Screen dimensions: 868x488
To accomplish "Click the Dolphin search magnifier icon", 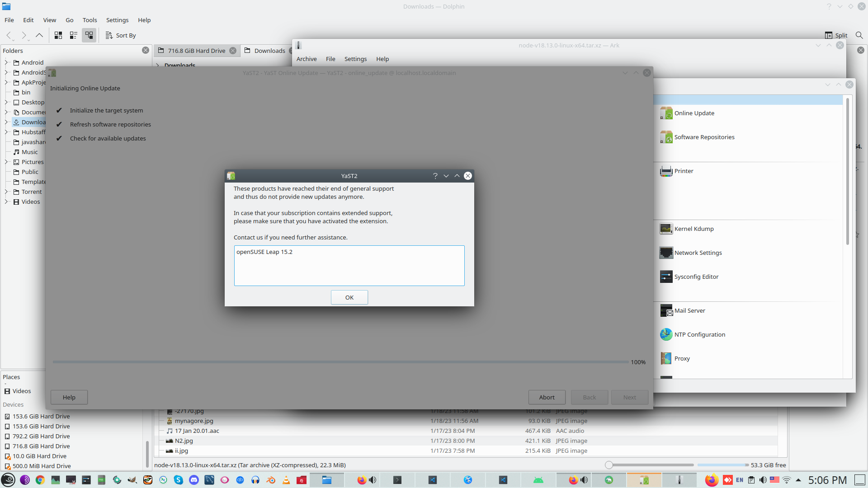I will [x=859, y=35].
